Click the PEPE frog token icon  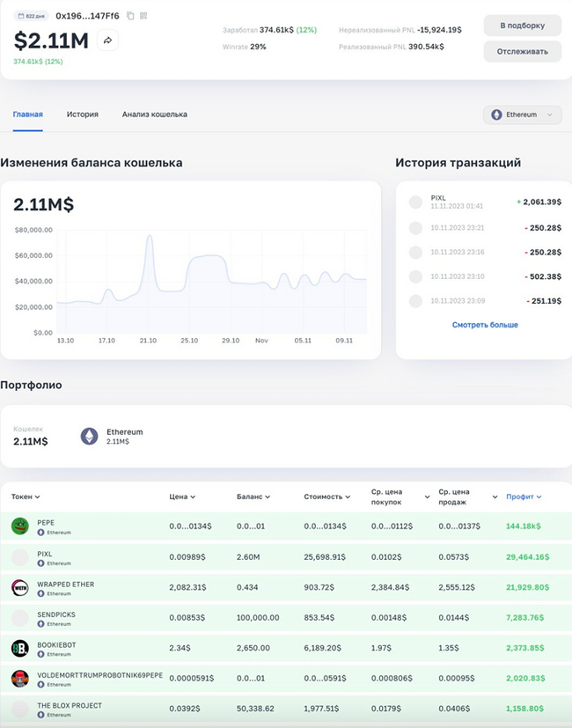pyautogui.click(x=19, y=526)
